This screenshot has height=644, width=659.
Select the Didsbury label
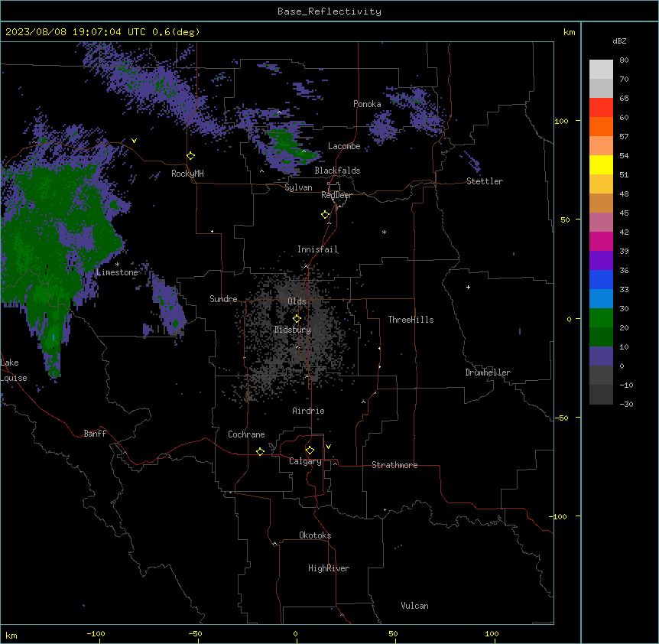[x=293, y=330]
